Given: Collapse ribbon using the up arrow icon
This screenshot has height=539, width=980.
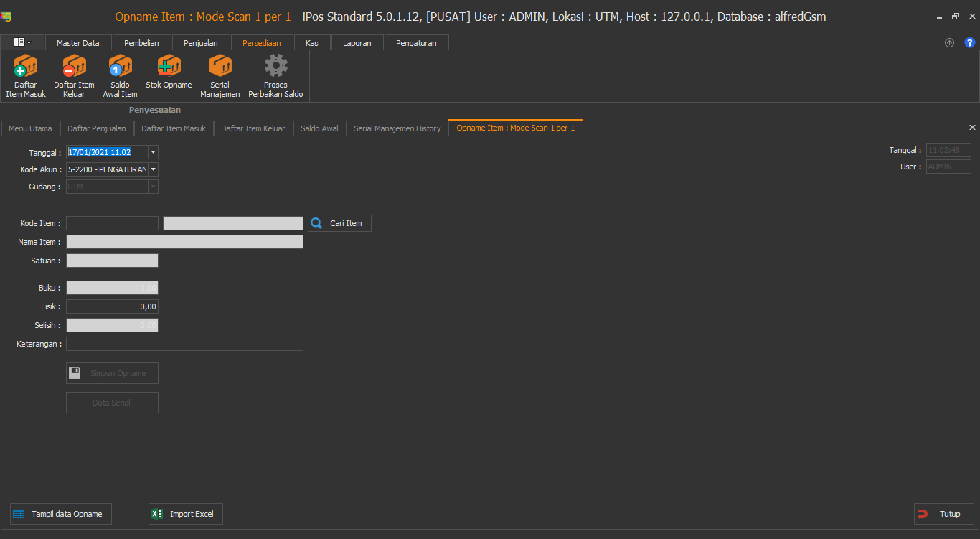Looking at the screenshot, I should point(949,43).
